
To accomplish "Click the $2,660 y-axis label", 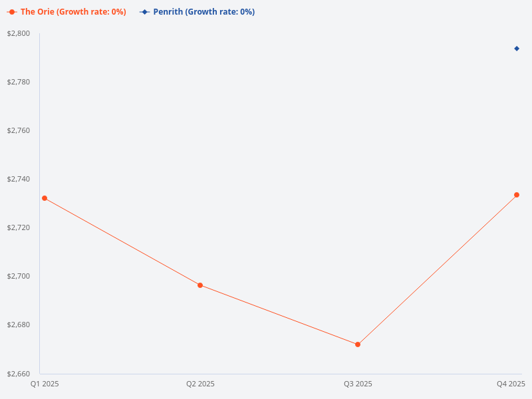I will point(19,373).
